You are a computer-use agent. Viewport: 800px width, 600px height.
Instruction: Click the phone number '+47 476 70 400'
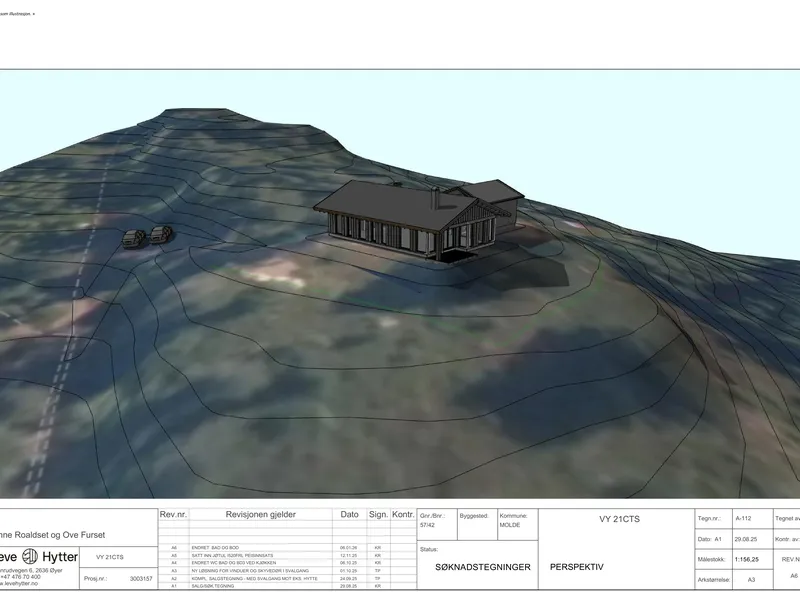click(x=21, y=577)
